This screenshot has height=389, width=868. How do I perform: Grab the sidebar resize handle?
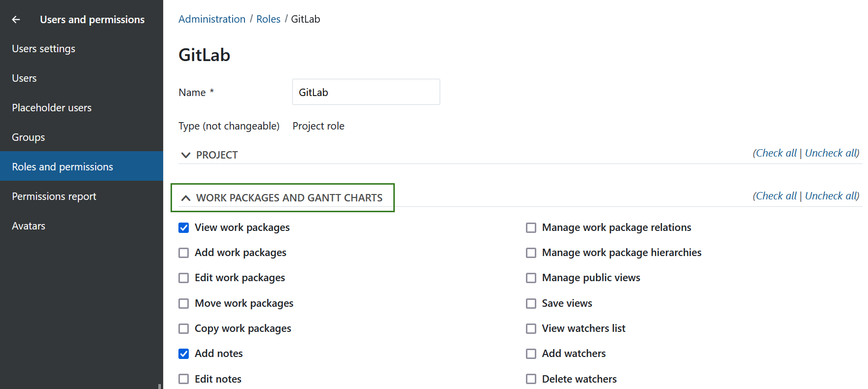point(160,386)
